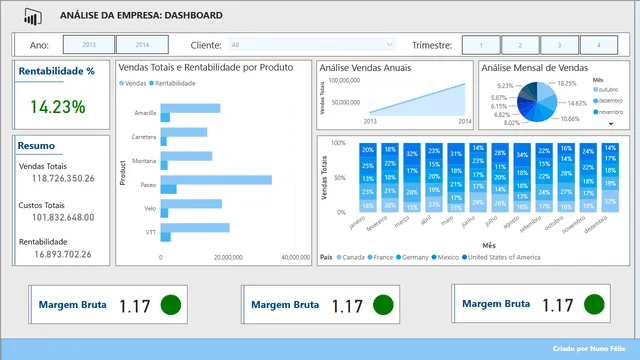Viewport: 640px width, 360px height.
Task: Click the Velo Vendas bar
Action: pos(191,204)
